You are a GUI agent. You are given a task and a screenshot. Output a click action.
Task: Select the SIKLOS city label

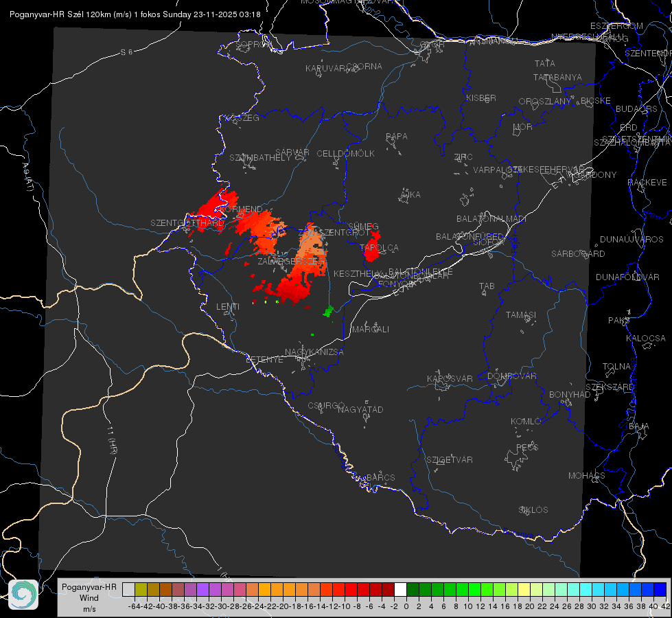click(x=533, y=510)
